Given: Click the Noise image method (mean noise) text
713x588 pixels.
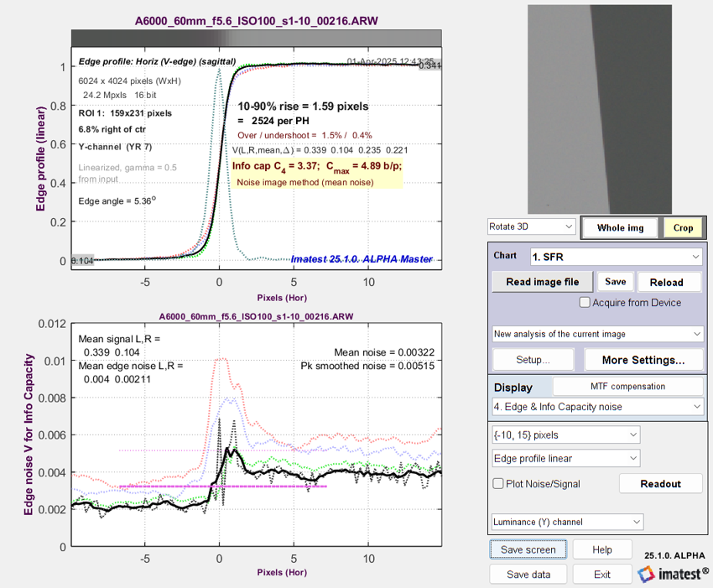Looking at the screenshot, I should [x=305, y=182].
